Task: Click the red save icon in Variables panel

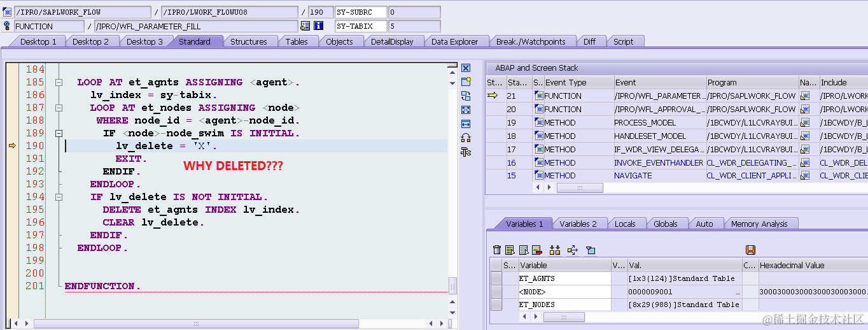Action: point(750,250)
